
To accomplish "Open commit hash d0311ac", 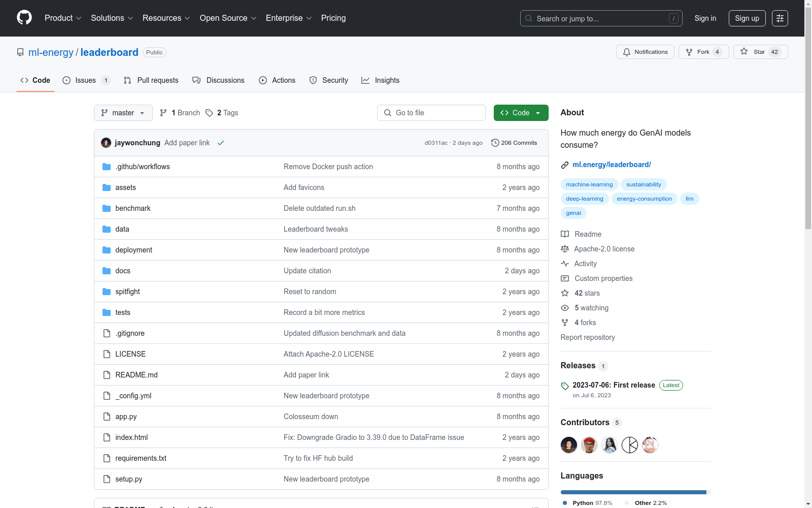I will pos(436,143).
